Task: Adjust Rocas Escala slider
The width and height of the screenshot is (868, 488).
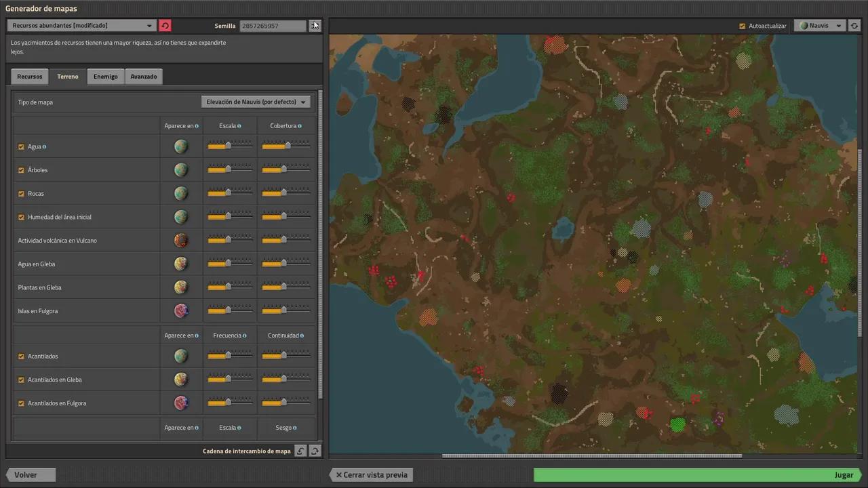Action: [230, 192]
